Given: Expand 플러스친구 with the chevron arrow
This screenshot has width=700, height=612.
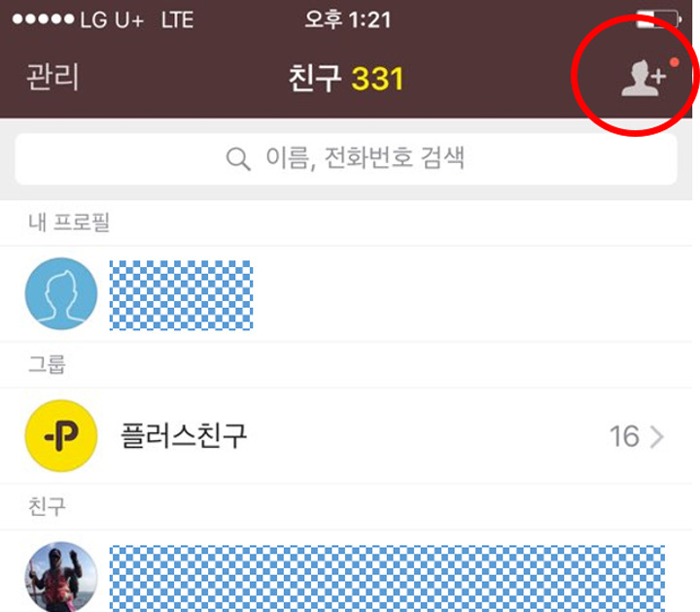Looking at the screenshot, I should [656, 437].
